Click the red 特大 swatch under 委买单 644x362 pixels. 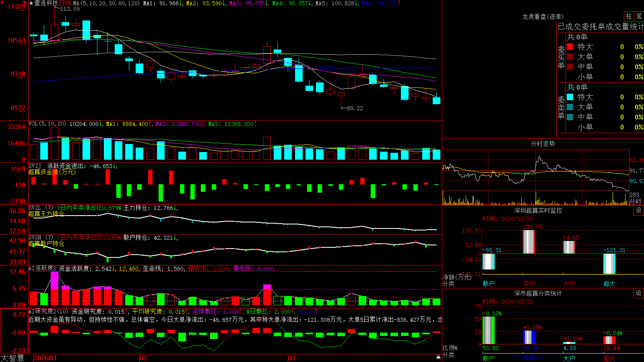pyautogui.click(x=570, y=47)
